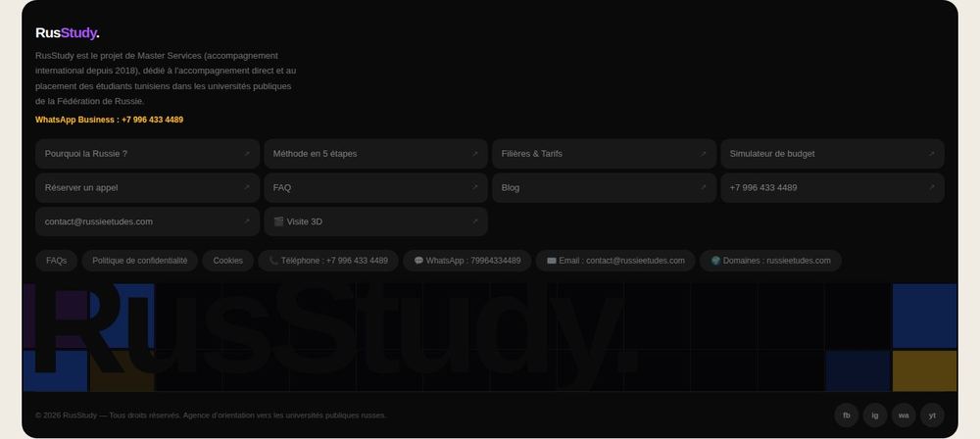Click Email : contact@russieetudes.com pill
The width and height of the screenshot is (980, 439).
(x=615, y=261)
